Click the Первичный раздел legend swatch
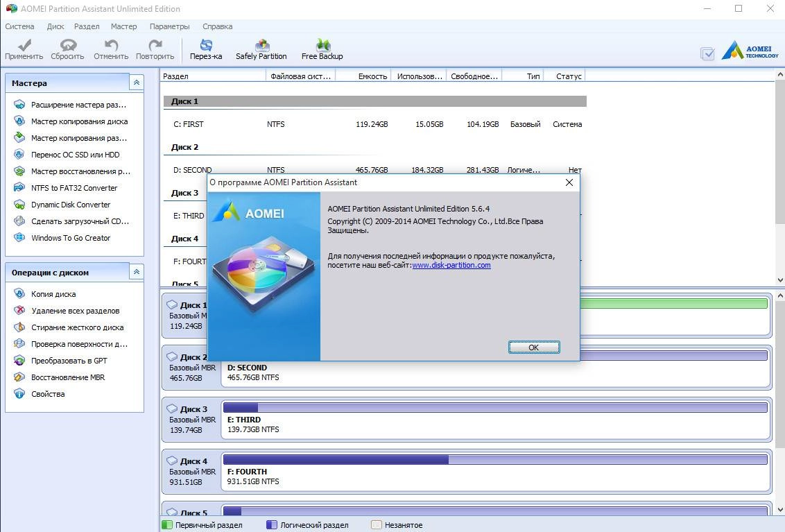Image resolution: width=785 pixels, height=532 pixels. pos(166,525)
